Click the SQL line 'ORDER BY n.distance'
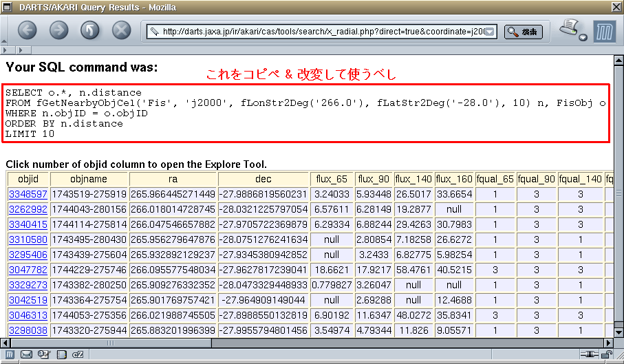Screen dimensions: 624x364 click(x=64, y=124)
